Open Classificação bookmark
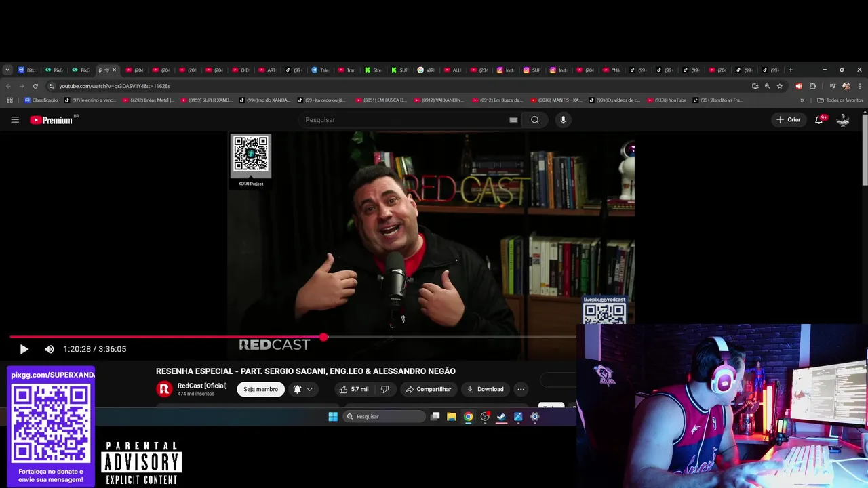The image size is (868, 488). click(x=41, y=100)
